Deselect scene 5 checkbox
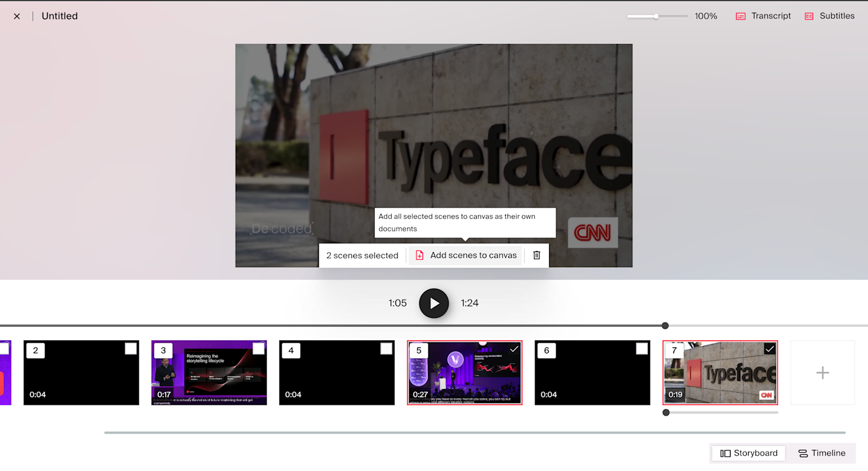868x471 pixels. (514, 349)
